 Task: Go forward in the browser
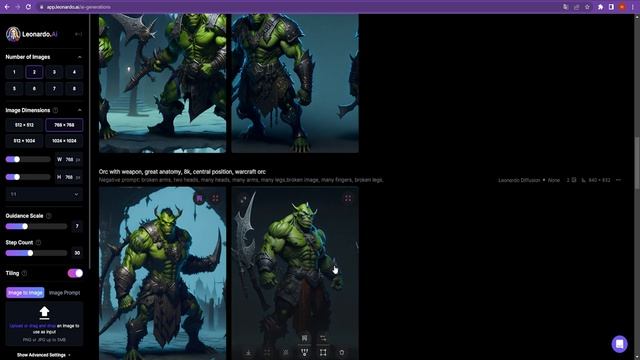(18, 7)
